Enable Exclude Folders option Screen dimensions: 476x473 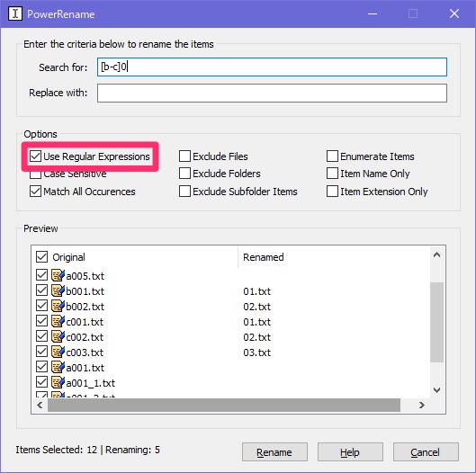(x=184, y=174)
